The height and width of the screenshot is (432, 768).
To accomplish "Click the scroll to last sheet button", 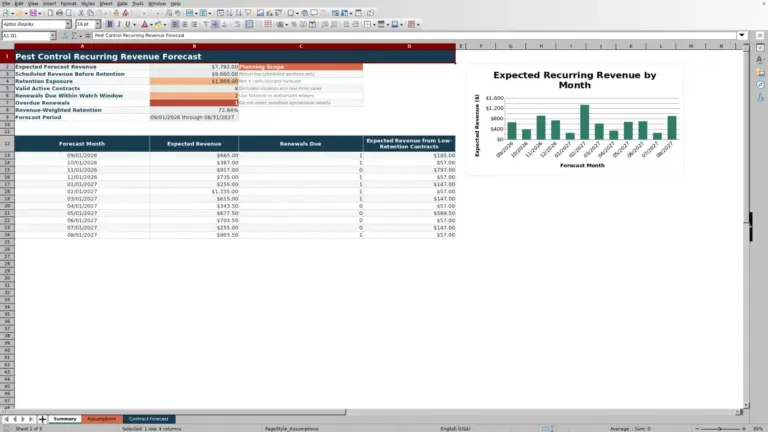I will coord(31,419).
